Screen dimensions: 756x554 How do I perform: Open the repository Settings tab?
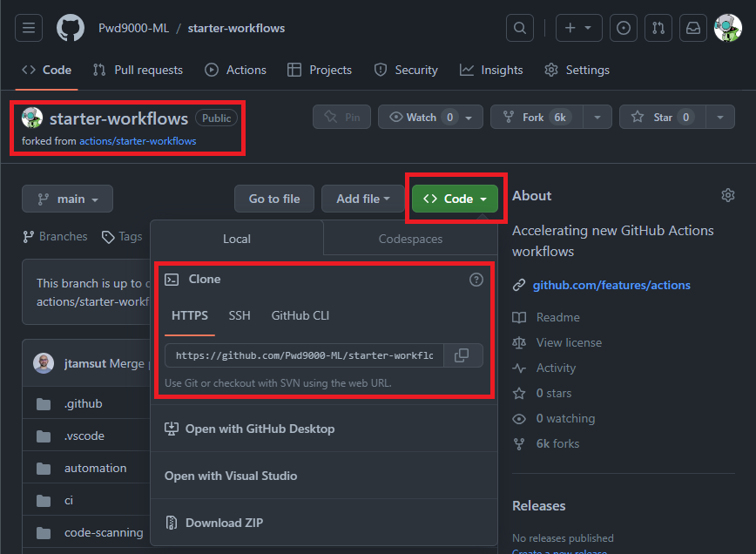(577, 70)
